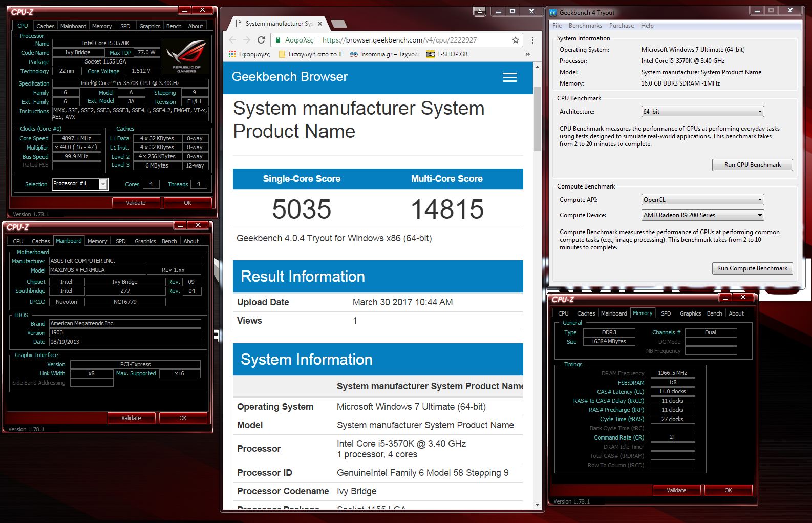Click OK in the Mainboard CPU-Z window

point(183,419)
